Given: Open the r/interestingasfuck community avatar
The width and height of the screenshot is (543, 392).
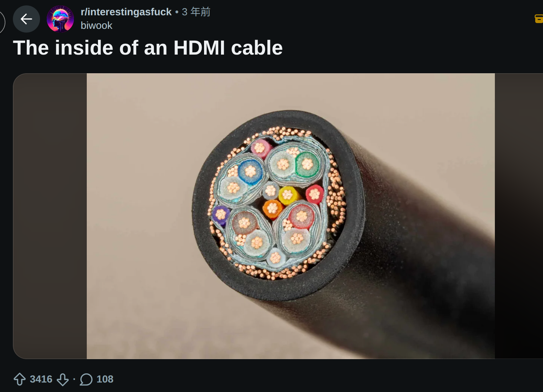Looking at the screenshot, I should point(60,19).
